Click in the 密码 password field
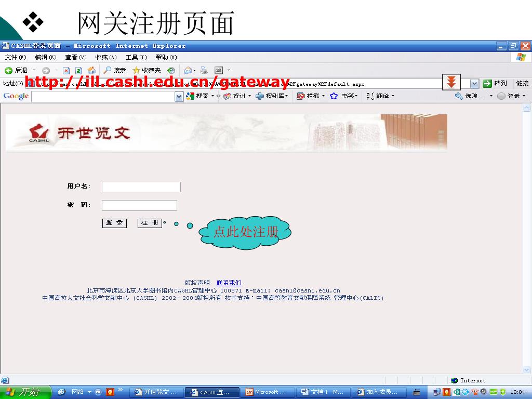Screen dimensions: 532x399 point(139,205)
